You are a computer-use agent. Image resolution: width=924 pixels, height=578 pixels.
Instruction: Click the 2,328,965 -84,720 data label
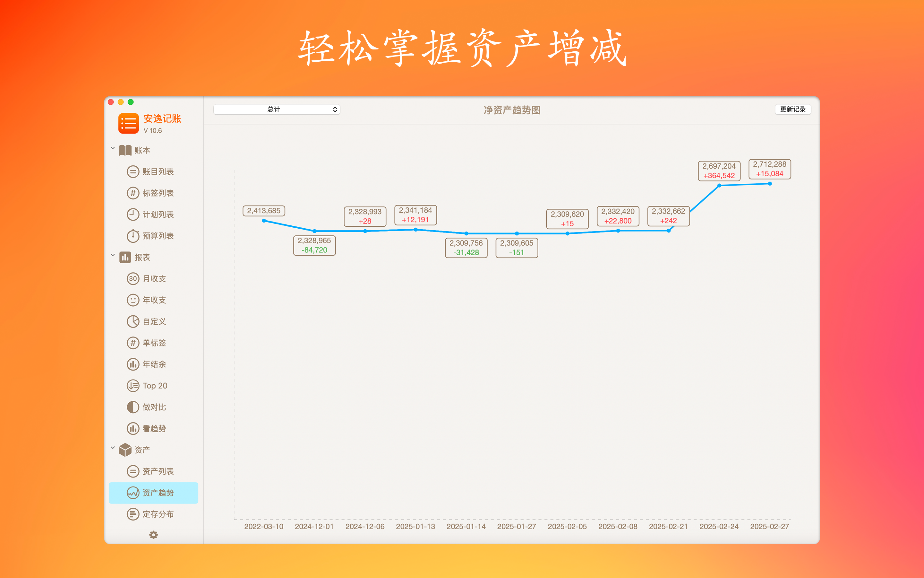point(314,245)
